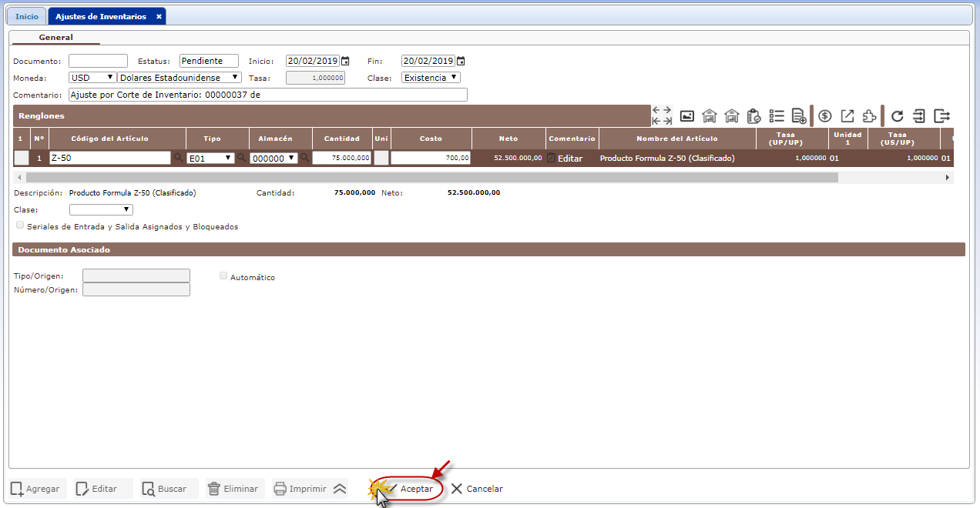The height and width of the screenshot is (508, 980).
Task: Click the Neto value 52.500.000,00 in row 1
Action: click(518, 158)
